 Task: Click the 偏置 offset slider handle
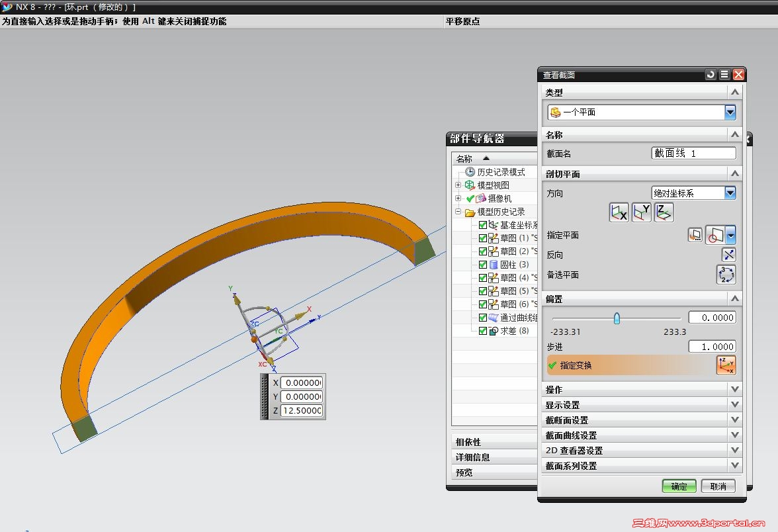point(617,318)
